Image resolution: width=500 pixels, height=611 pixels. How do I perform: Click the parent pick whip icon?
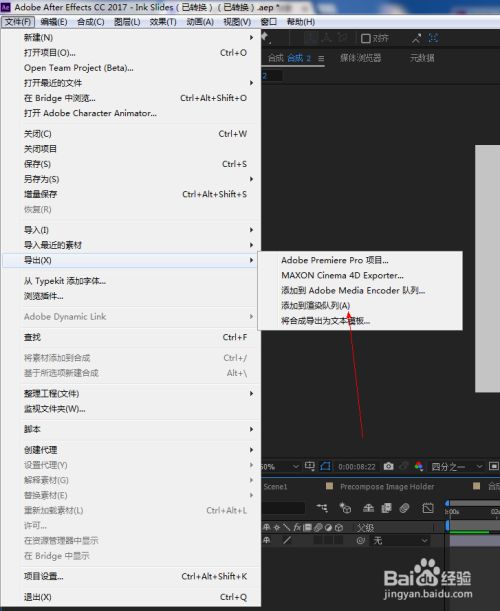(361, 540)
